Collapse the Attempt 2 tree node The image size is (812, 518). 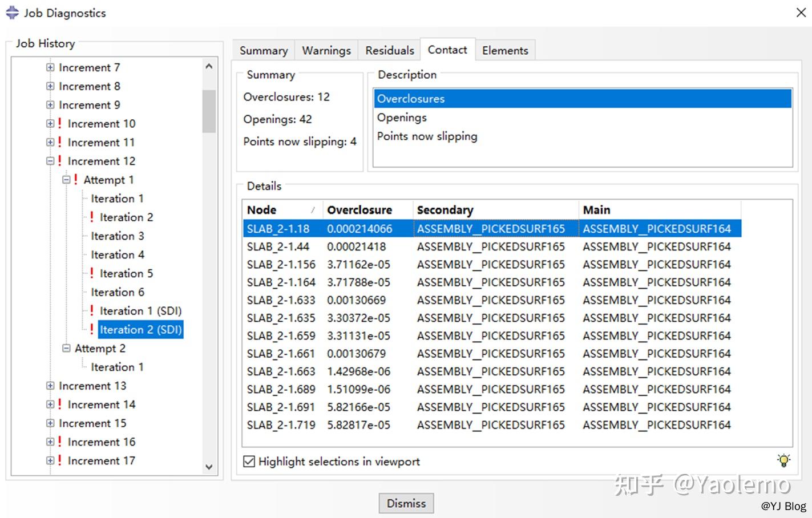point(65,348)
